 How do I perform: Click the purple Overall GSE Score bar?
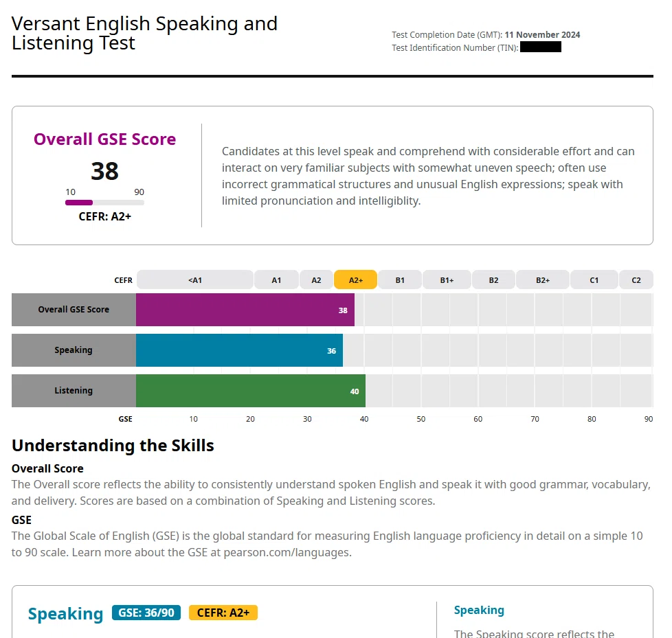pos(245,310)
